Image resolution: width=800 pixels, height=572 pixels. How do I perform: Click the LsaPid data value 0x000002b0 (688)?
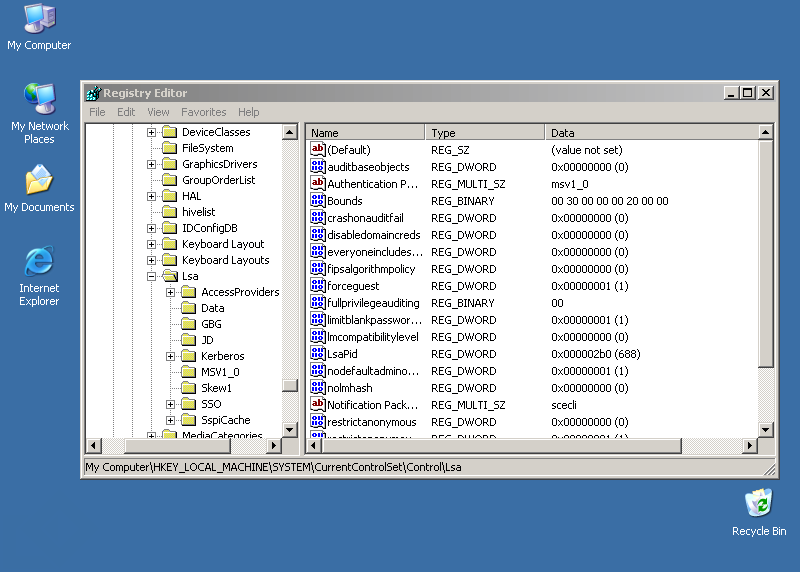(595, 354)
